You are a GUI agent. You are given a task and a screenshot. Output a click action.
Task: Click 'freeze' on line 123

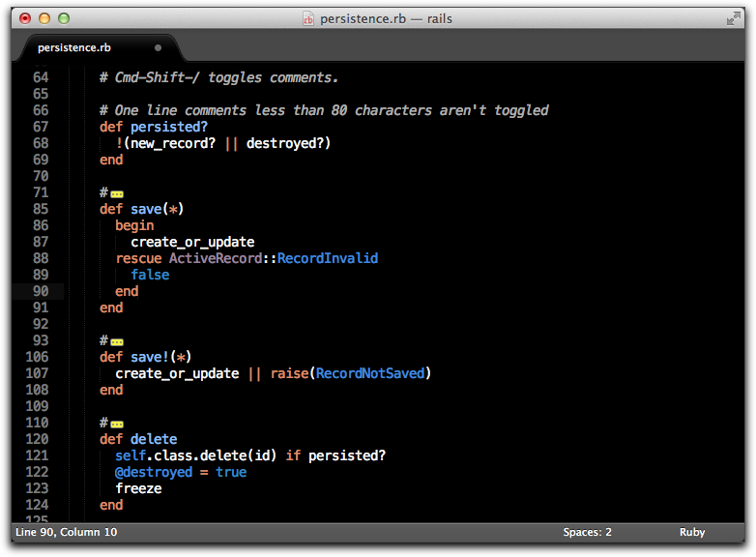[x=138, y=488]
